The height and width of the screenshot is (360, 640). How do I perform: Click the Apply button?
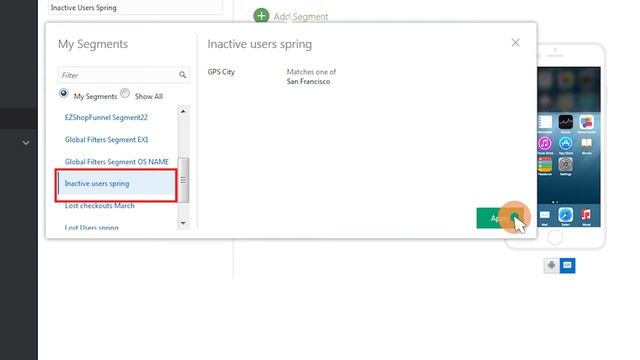[x=500, y=218]
